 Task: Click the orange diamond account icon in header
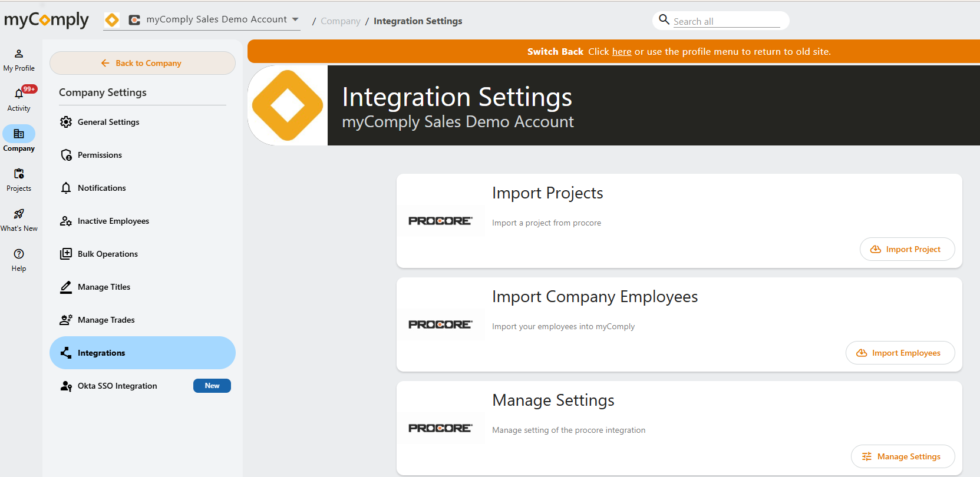(112, 20)
